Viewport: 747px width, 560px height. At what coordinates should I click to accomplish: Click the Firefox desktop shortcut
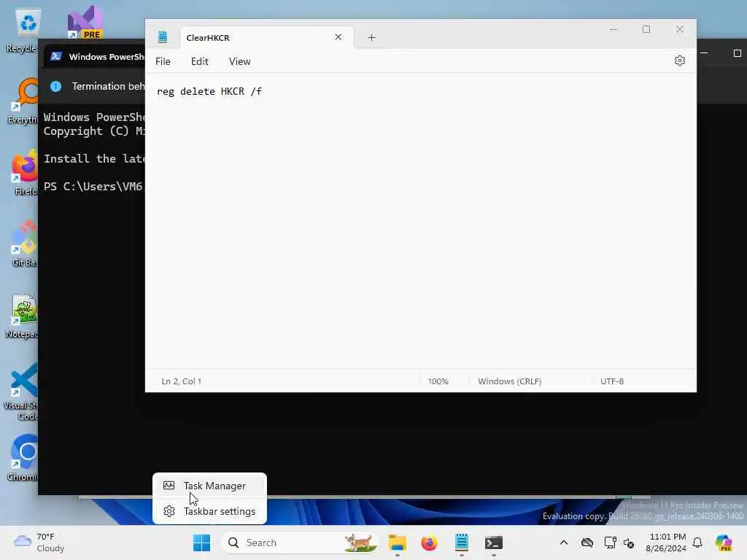pos(24,172)
